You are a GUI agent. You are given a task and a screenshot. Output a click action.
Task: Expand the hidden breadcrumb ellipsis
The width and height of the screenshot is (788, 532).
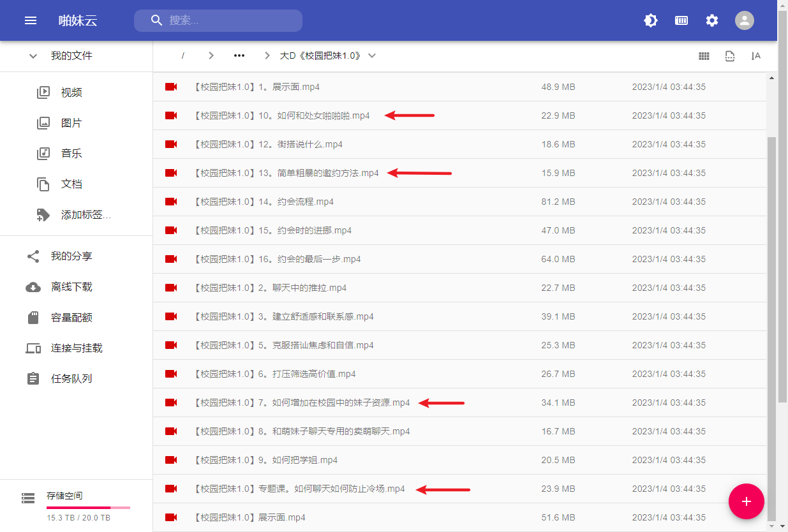pos(239,56)
